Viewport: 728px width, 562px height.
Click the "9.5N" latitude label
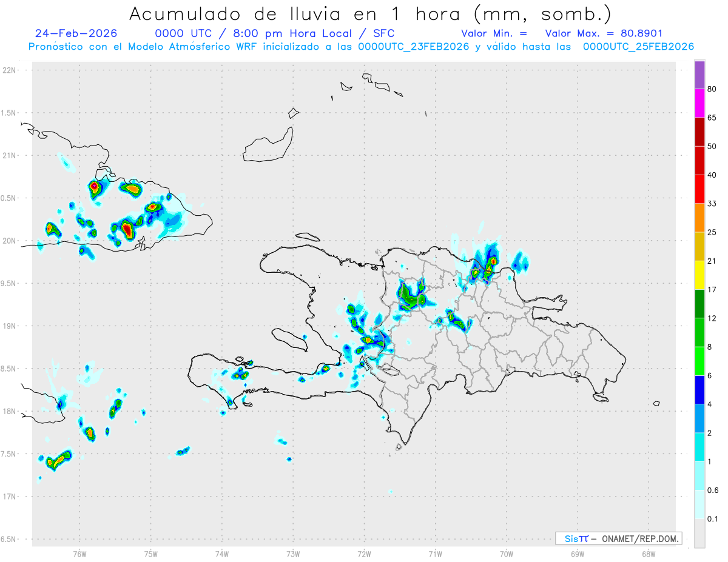tap(9, 284)
